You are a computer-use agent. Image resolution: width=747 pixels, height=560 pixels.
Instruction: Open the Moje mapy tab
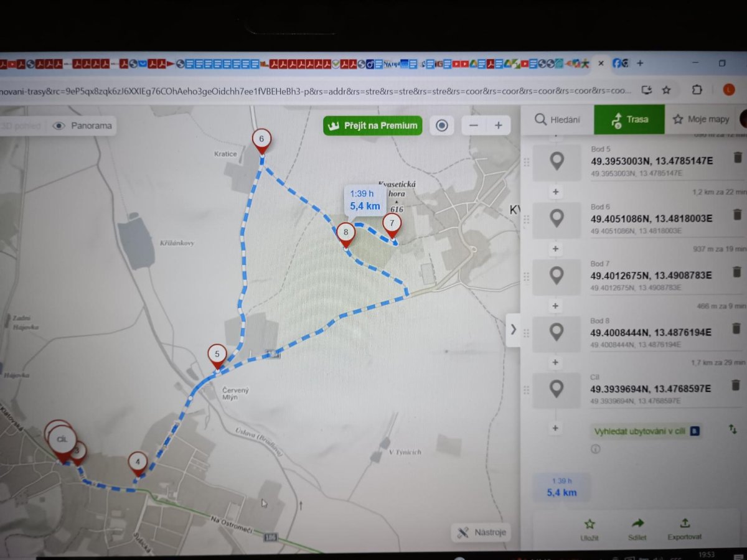[x=701, y=119]
